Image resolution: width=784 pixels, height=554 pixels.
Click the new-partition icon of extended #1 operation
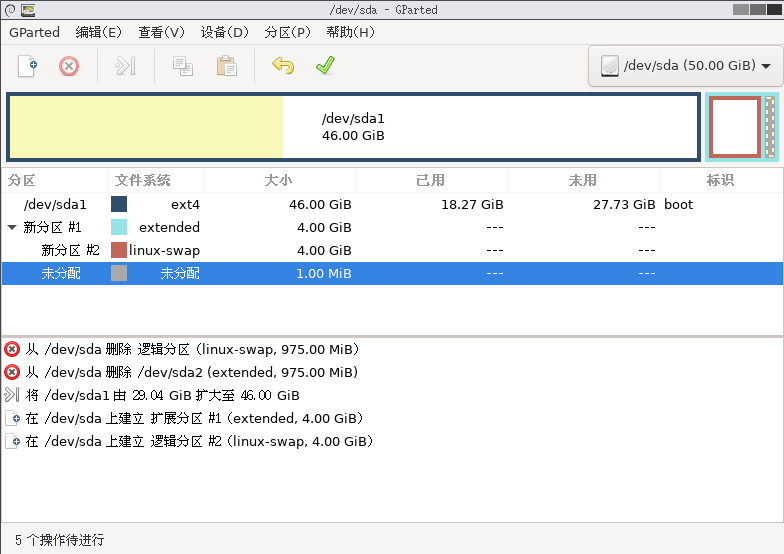click(x=12, y=418)
